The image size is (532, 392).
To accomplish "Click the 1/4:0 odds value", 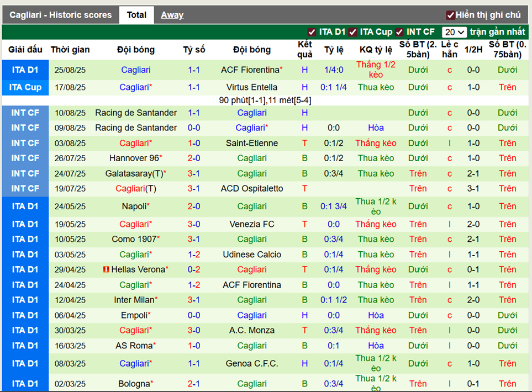I will [x=334, y=70].
